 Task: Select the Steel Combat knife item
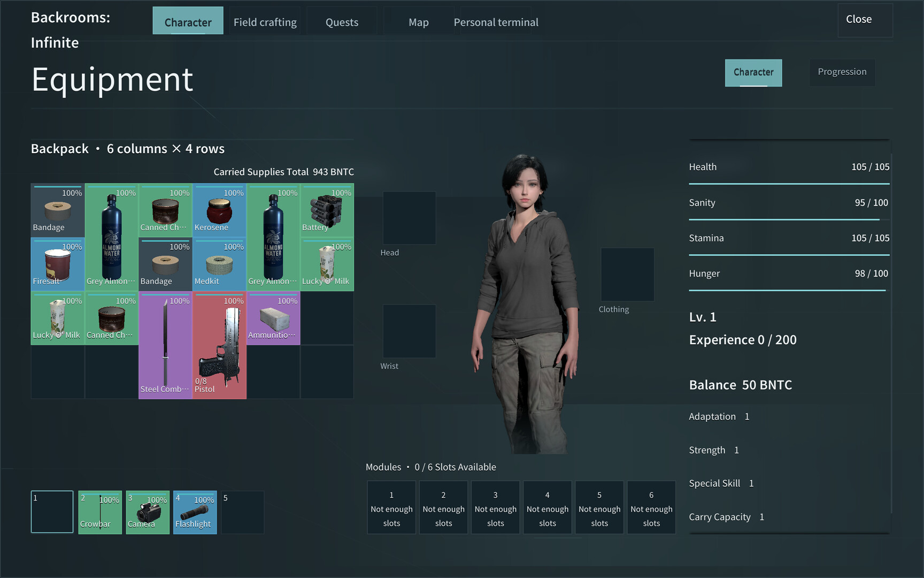(x=165, y=345)
